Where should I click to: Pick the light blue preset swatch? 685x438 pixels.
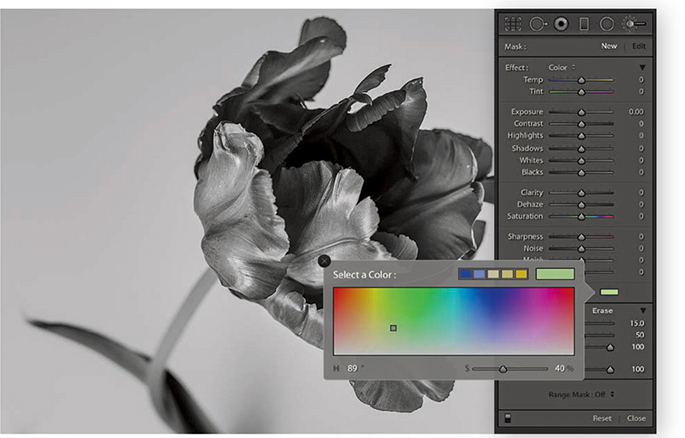[479, 274]
